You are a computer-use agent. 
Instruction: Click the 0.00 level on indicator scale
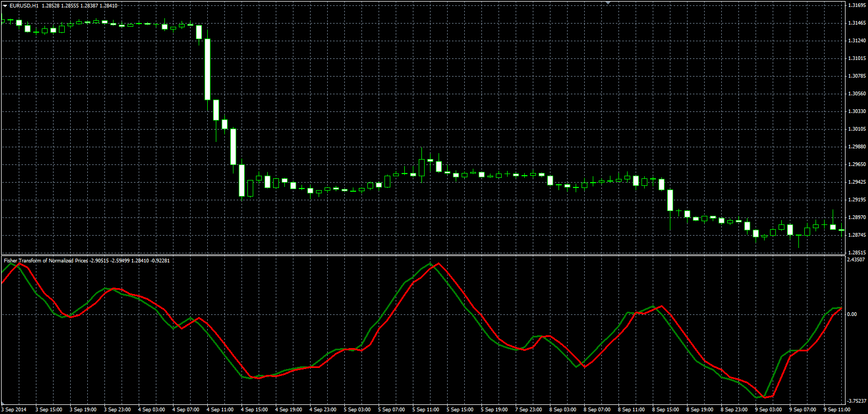[x=852, y=314]
